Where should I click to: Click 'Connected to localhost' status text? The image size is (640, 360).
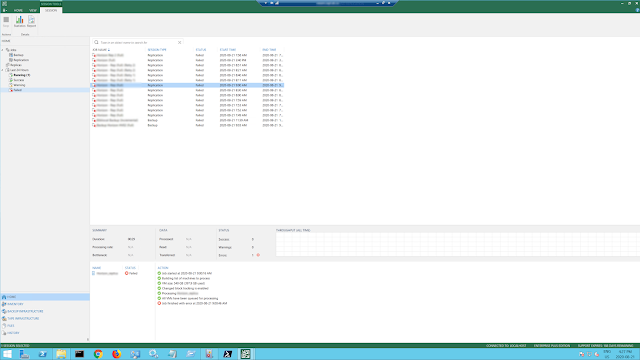(506, 346)
